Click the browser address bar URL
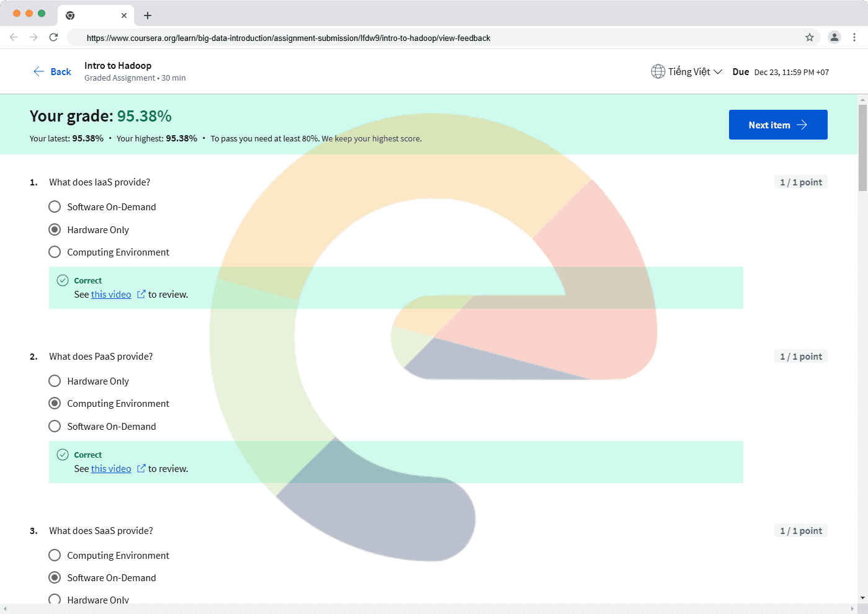 (x=289, y=38)
